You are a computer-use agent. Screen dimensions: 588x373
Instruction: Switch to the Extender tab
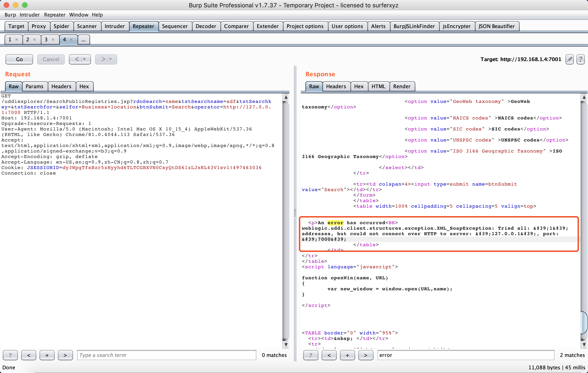(x=268, y=26)
